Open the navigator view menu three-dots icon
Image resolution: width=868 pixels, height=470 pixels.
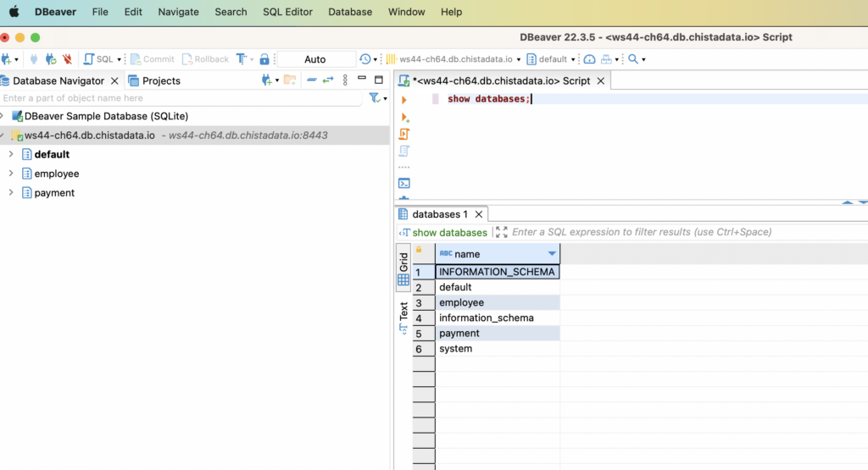(x=345, y=80)
